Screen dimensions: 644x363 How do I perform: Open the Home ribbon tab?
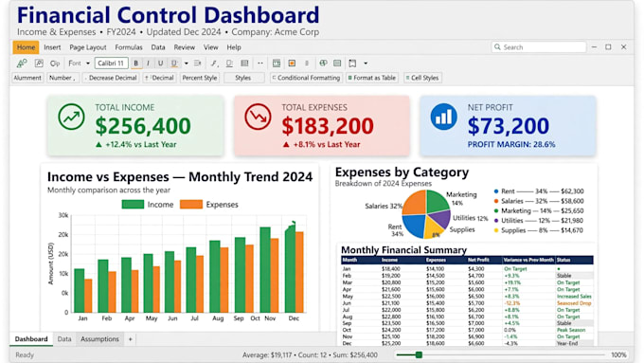point(26,47)
